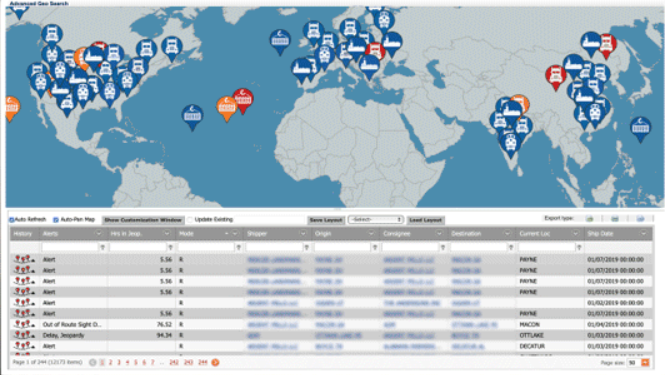Click the Origin filter input field

pyautogui.click(x=342, y=247)
